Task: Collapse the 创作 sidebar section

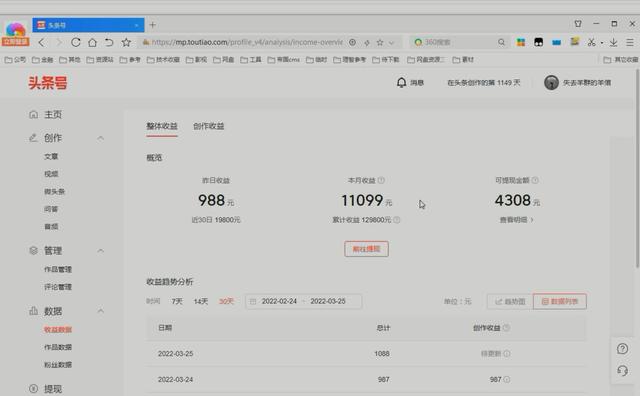Action: click(100, 138)
